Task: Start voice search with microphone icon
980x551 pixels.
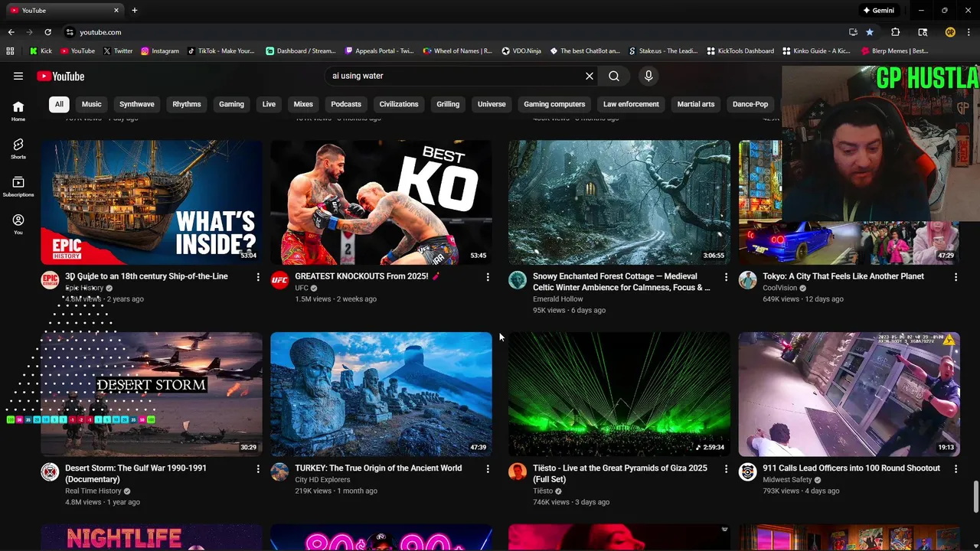Action: [648, 76]
